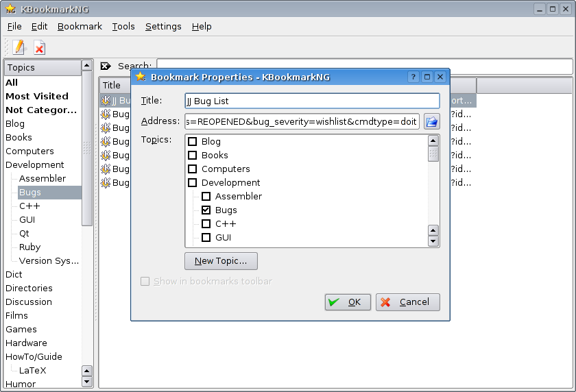Image resolution: width=576 pixels, height=392 pixels.
Task: Open the Tools menu
Action: pyautogui.click(x=123, y=27)
